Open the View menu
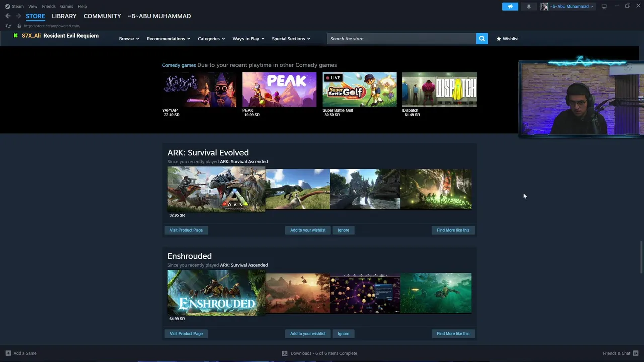This screenshot has width=644, height=362. (x=33, y=6)
